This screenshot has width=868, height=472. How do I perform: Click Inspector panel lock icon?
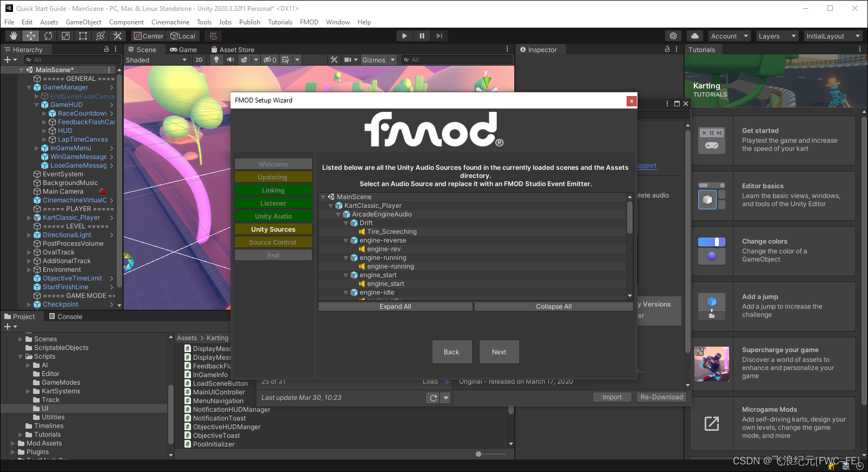click(x=667, y=49)
